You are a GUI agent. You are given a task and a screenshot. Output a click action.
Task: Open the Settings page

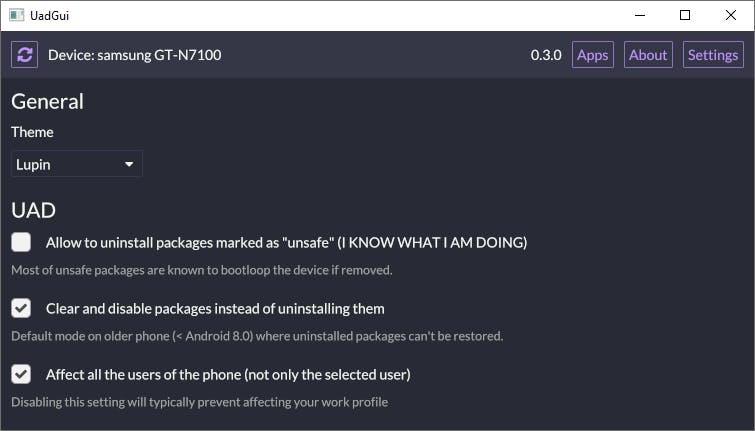(x=713, y=55)
